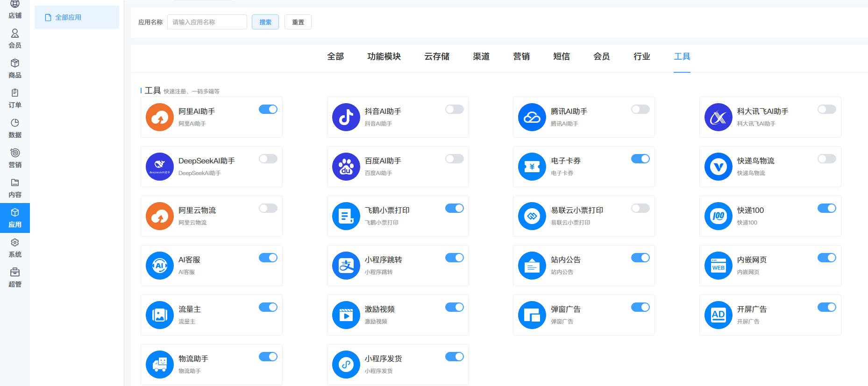Image resolution: width=868 pixels, height=386 pixels.
Task: Disable the 飞鹅小票打印 switch
Action: pyautogui.click(x=455, y=208)
